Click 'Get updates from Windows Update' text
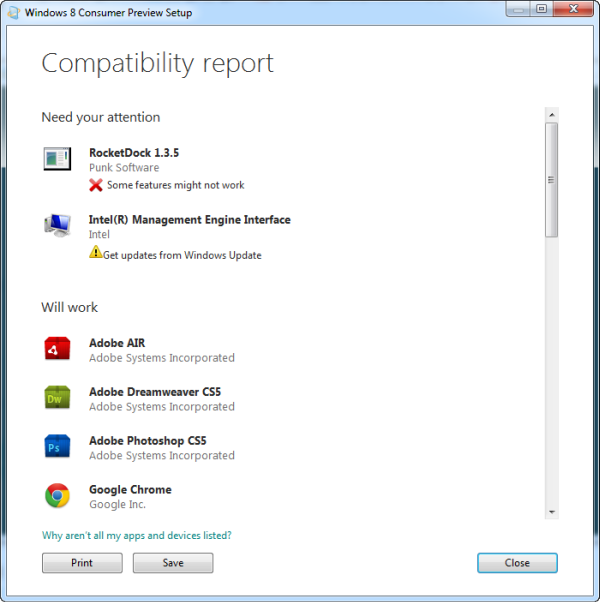This screenshot has width=600, height=602. click(x=182, y=255)
